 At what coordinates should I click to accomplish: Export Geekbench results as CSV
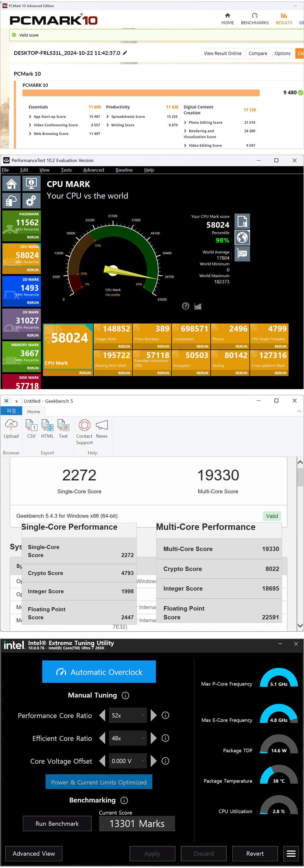31,429
